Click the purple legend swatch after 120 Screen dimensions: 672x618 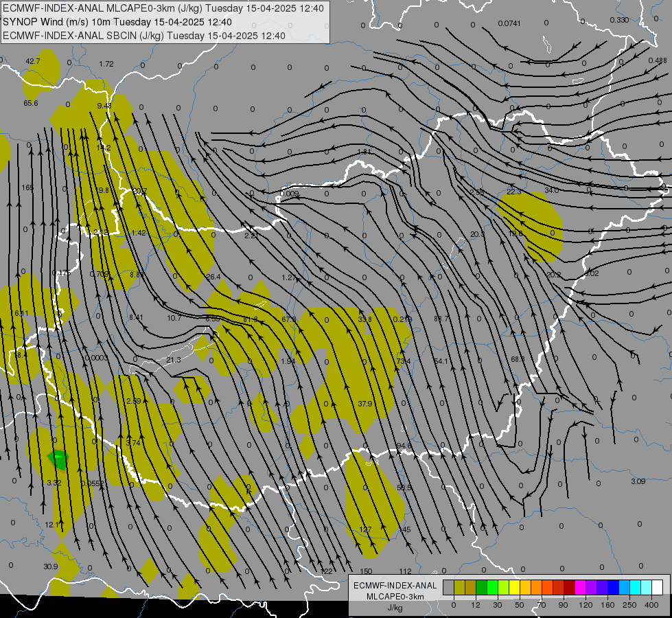(x=592, y=587)
